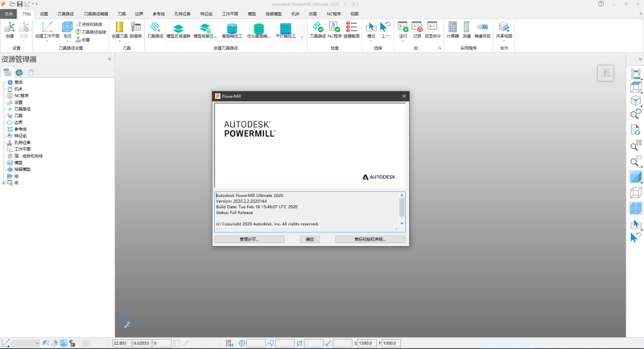Click the 等高精加工 finishing icon
The width and height of the screenshot is (644, 349).
tap(232, 28)
